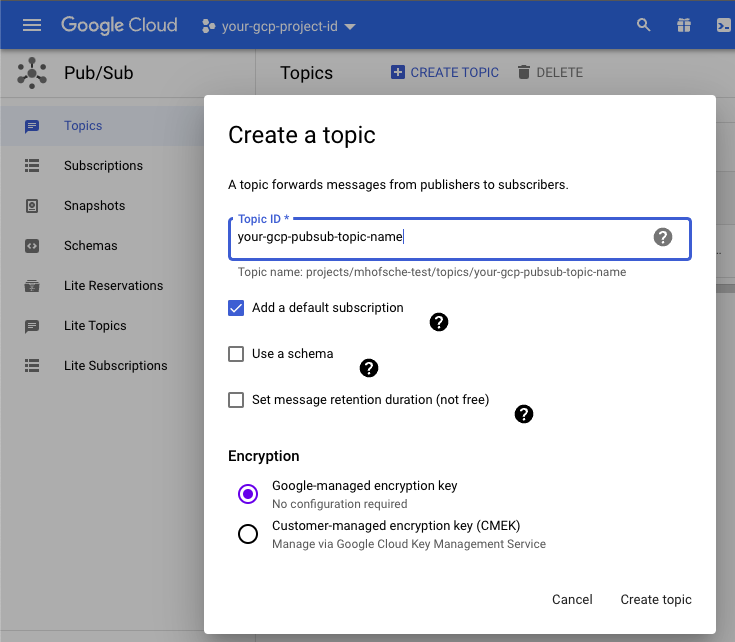
Task: Click the search magnifier icon
Action: tap(644, 25)
